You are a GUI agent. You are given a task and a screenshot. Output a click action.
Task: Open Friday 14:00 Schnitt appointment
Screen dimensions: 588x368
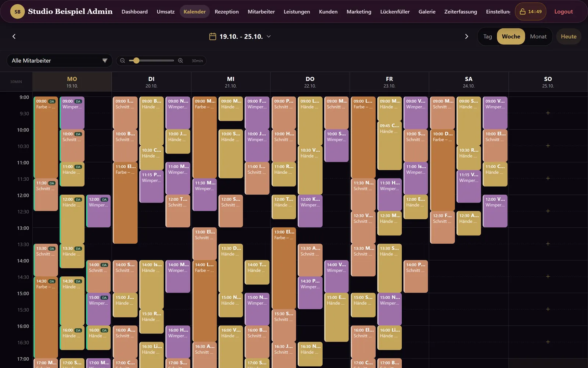pyautogui.click(x=416, y=276)
